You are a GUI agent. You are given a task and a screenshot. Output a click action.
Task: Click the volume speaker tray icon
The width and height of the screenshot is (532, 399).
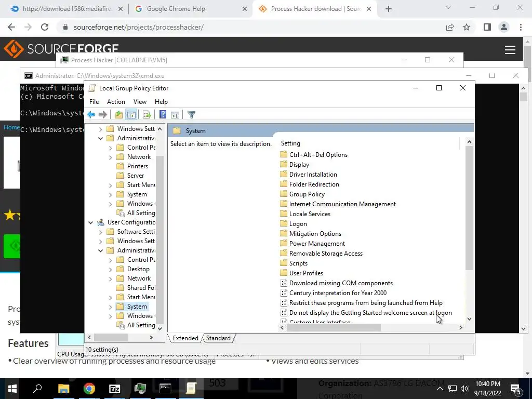pyautogui.click(x=464, y=389)
